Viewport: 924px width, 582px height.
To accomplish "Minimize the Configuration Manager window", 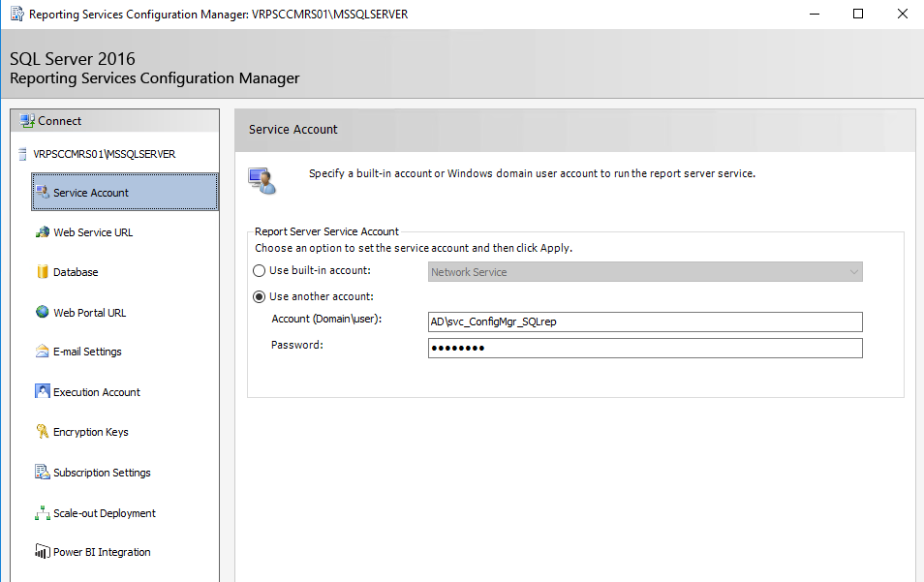I will [815, 15].
